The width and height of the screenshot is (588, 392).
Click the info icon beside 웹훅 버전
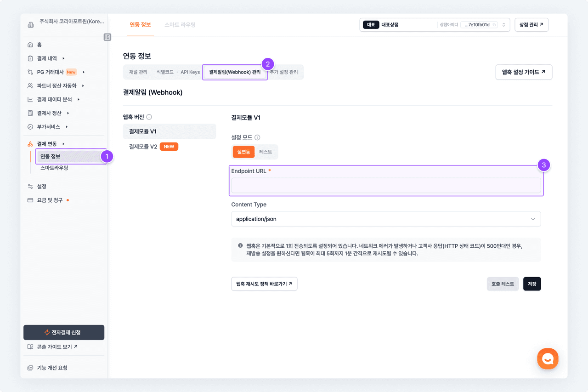(x=149, y=117)
